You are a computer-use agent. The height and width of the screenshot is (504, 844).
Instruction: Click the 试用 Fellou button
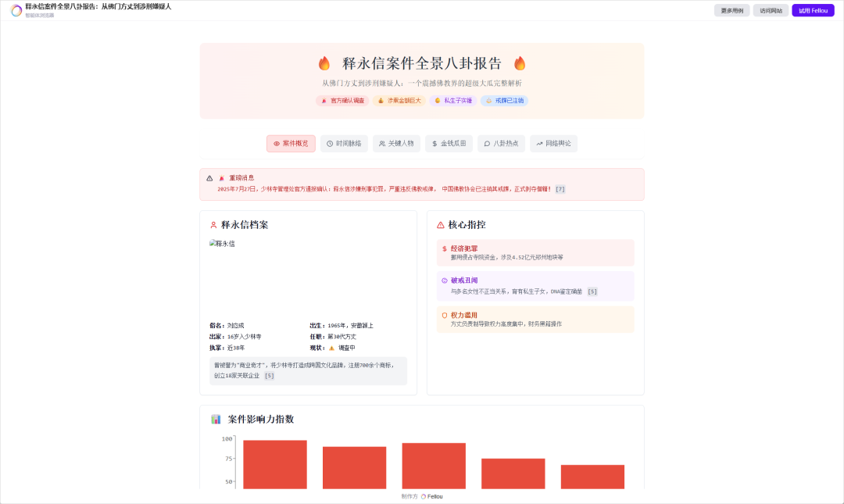click(814, 10)
